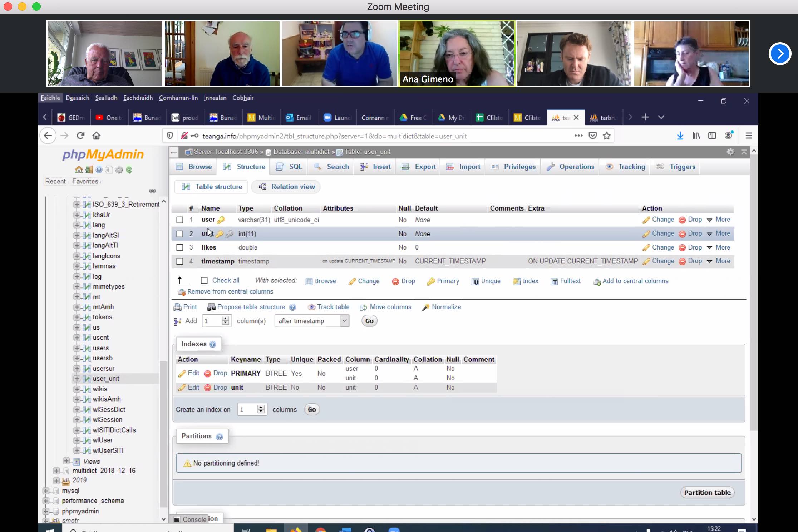The width and height of the screenshot is (798, 532).
Task: Bookmark this page with the star icon
Action: (607, 136)
